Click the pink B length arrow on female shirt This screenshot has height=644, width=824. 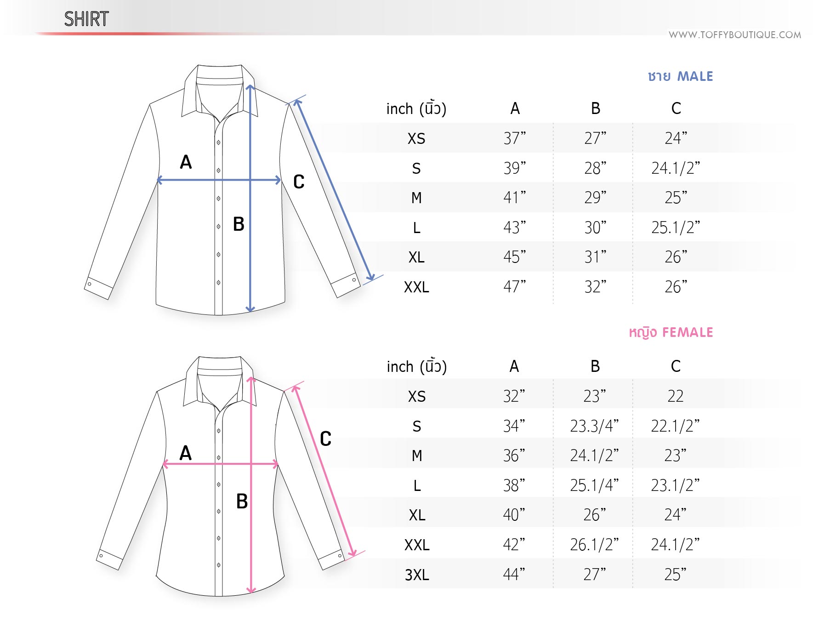251,485
